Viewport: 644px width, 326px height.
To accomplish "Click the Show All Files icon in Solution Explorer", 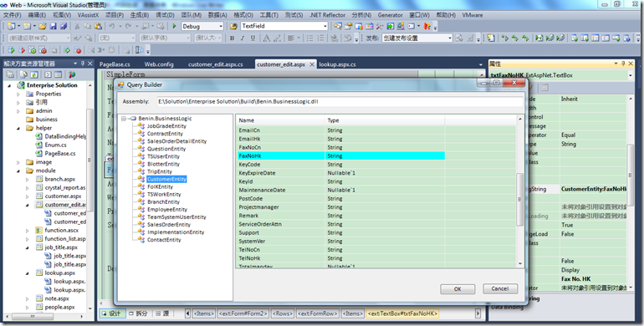I will [x=23, y=74].
